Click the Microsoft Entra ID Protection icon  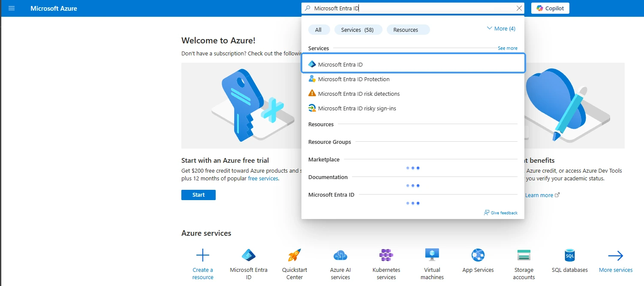pyautogui.click(x=312, y=79)
